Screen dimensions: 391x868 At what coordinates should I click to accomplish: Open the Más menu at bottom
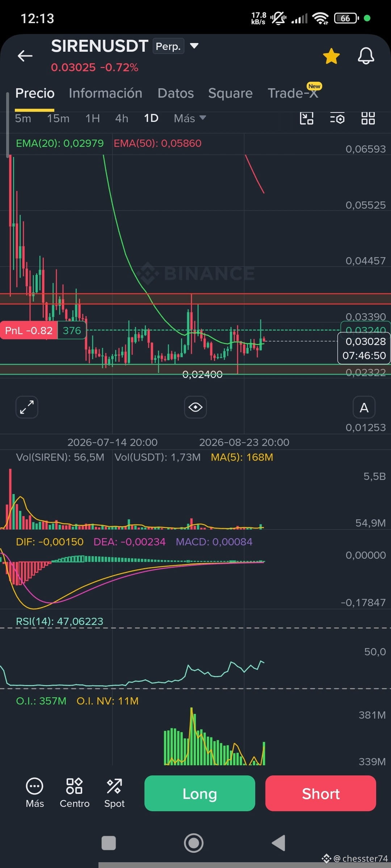[x=35, y=793]
